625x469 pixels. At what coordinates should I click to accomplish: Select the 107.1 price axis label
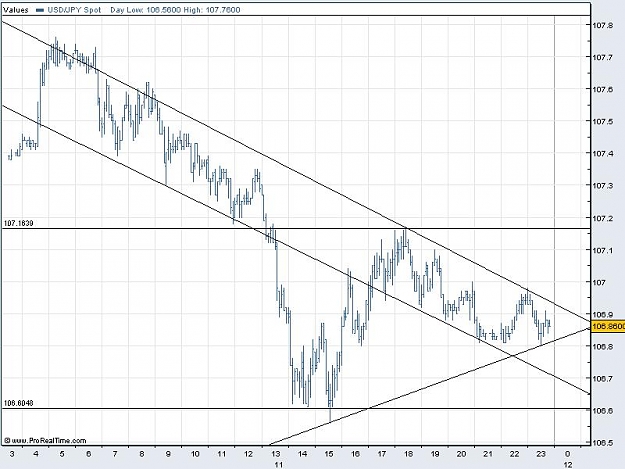tap(602, 250)
